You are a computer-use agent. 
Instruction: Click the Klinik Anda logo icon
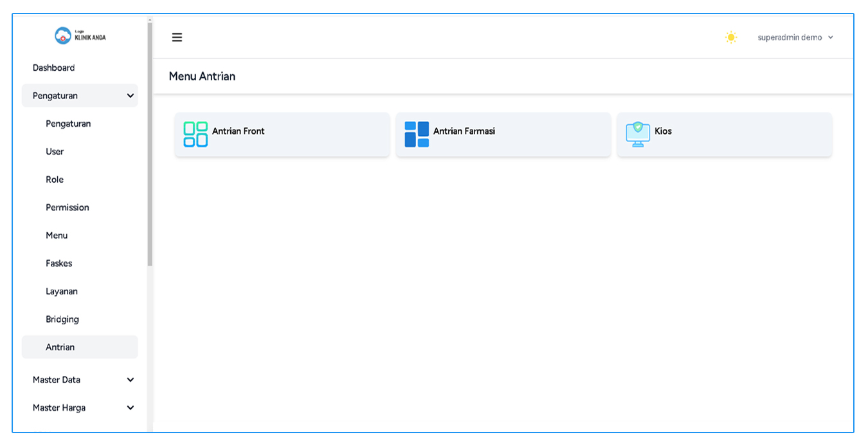coord(63,36)
